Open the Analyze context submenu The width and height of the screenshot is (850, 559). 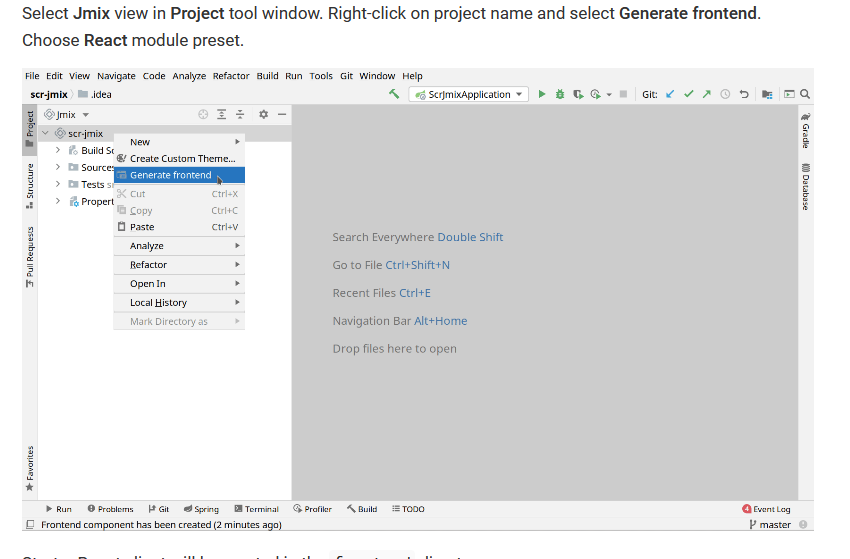(x=179, y=246)
